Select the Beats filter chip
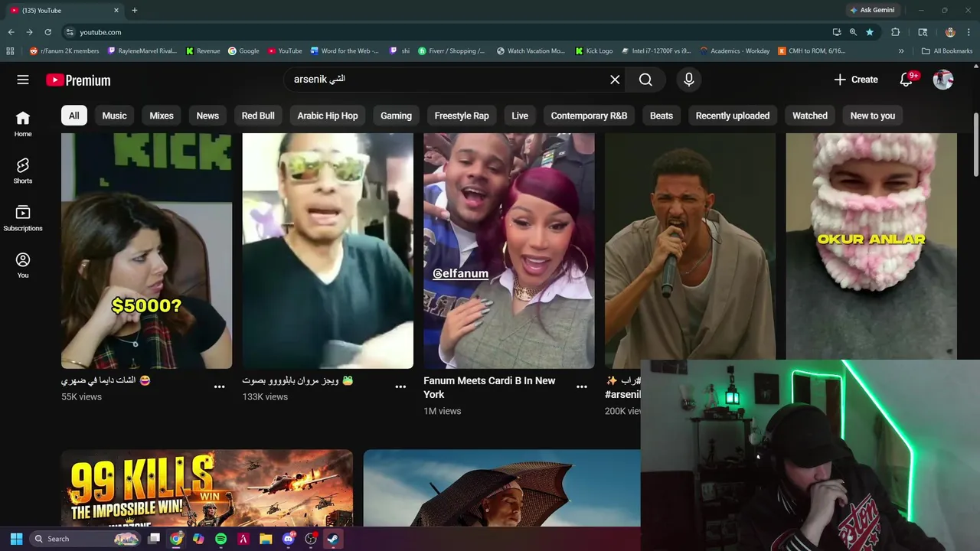 pos(661,116)
